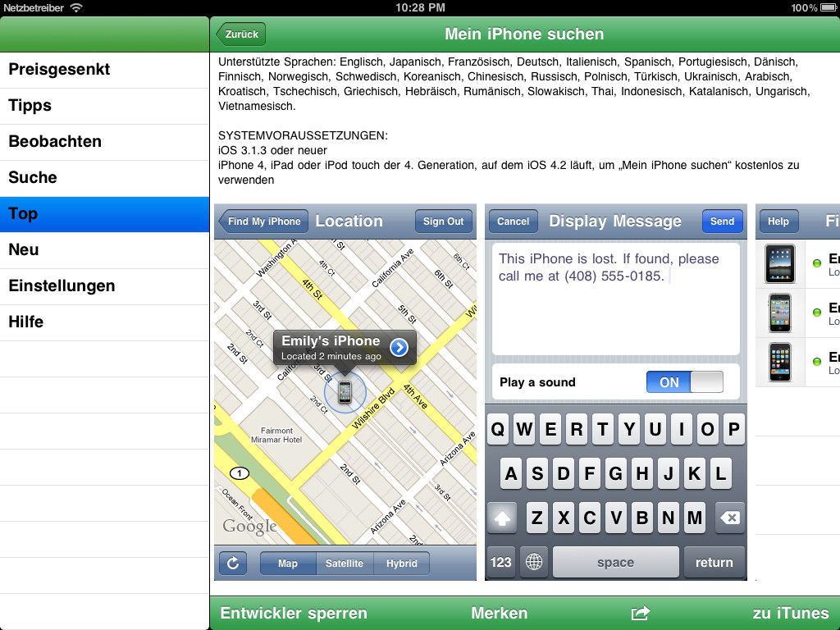Tap Entwickler sperren in bottom bar
This screenshot has height=630, width=840.
tap(294, 613)
